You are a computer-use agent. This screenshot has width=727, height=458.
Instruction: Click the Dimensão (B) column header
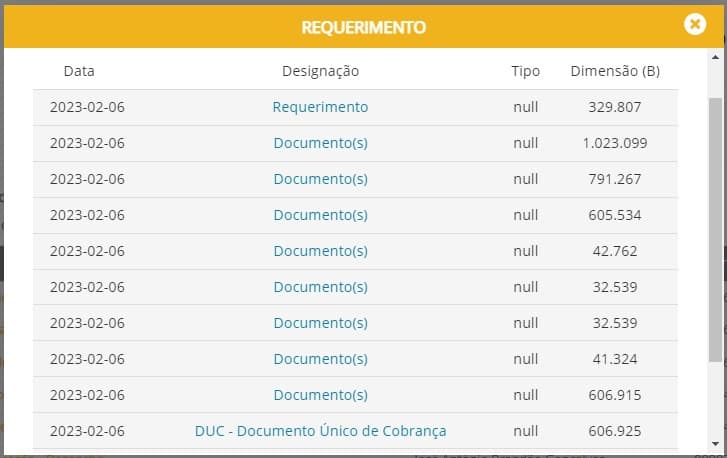click(615, 71)
